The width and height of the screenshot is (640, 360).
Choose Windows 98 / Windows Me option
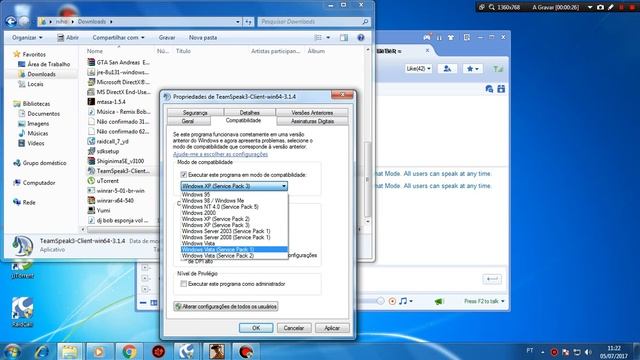click(213, 201)
